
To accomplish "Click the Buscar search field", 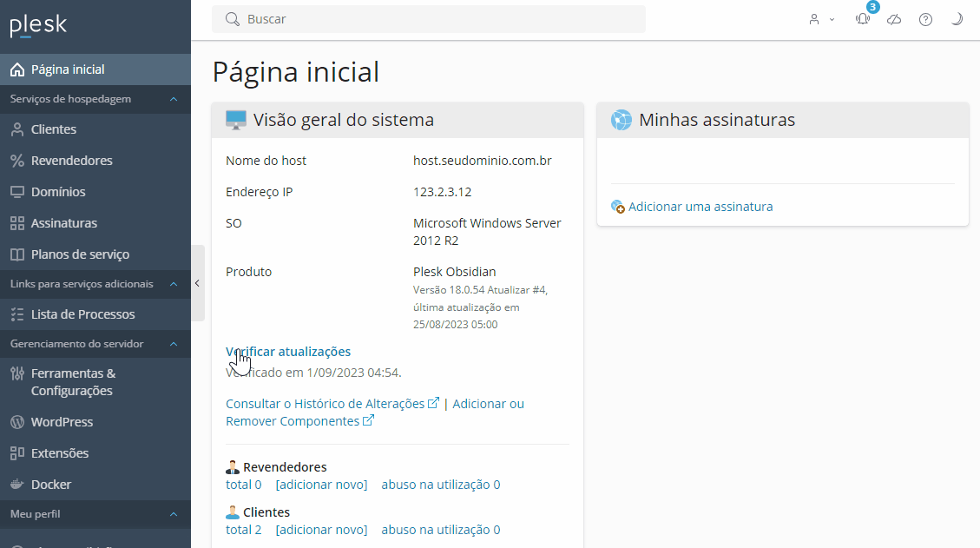I will pos(428,19).
